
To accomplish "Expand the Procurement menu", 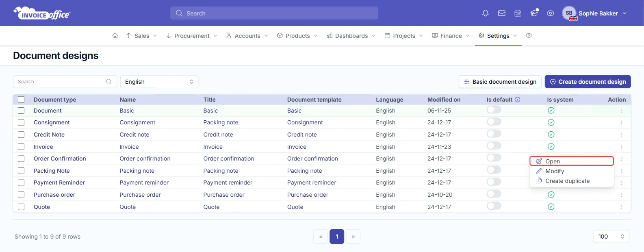I will tap(191, 36).
